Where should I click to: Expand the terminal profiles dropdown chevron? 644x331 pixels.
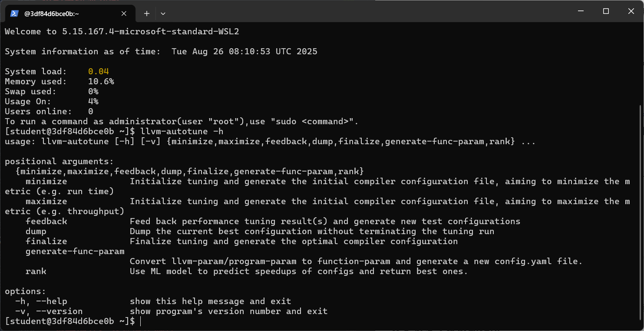point(163,13)
